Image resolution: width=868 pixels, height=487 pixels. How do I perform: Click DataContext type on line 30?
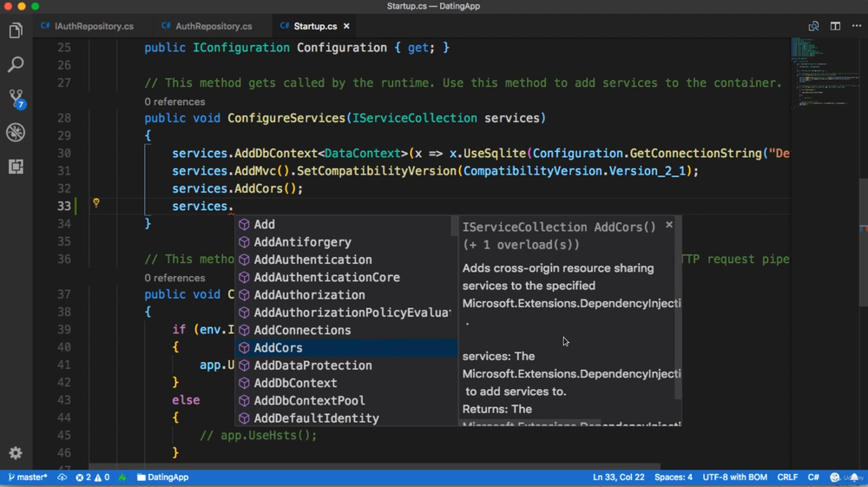point(363,154)
